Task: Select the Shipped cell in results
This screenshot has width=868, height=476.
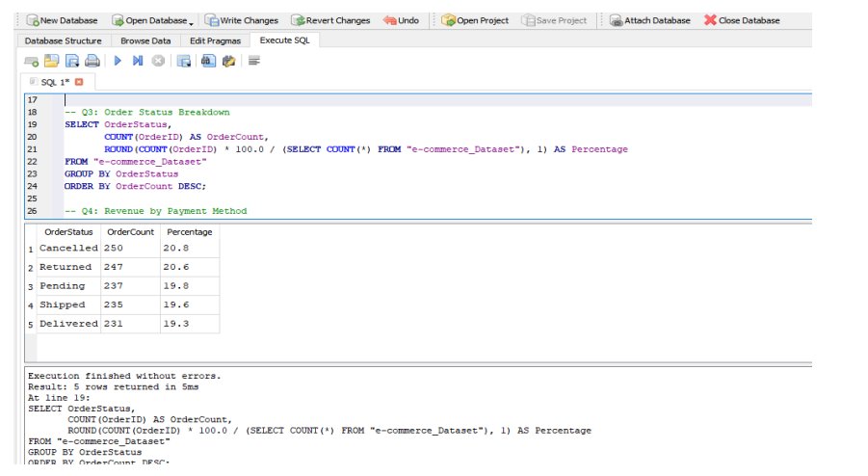Action: (68, 305)
